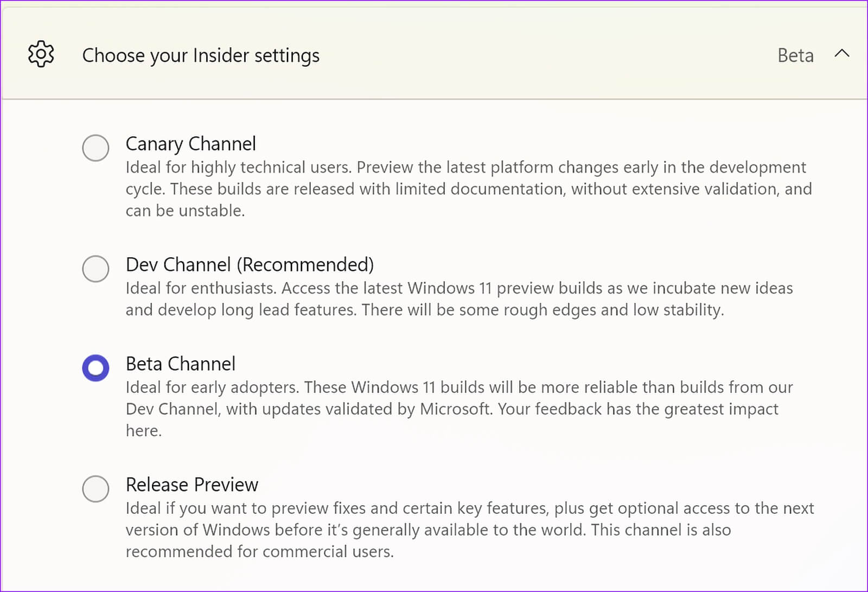
Task: Click the "Dev Channel (Recommended)" label
Action: (x=250, y=265)
